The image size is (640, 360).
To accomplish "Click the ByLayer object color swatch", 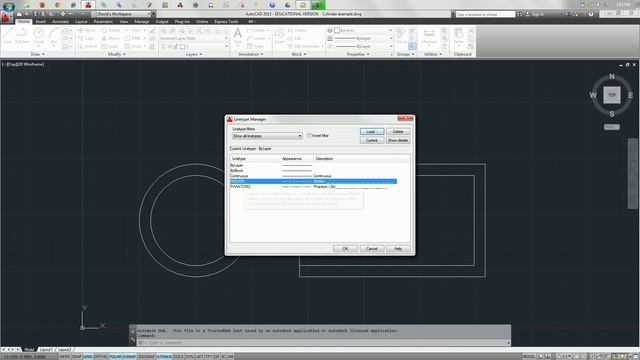I will tap(337, 30).
